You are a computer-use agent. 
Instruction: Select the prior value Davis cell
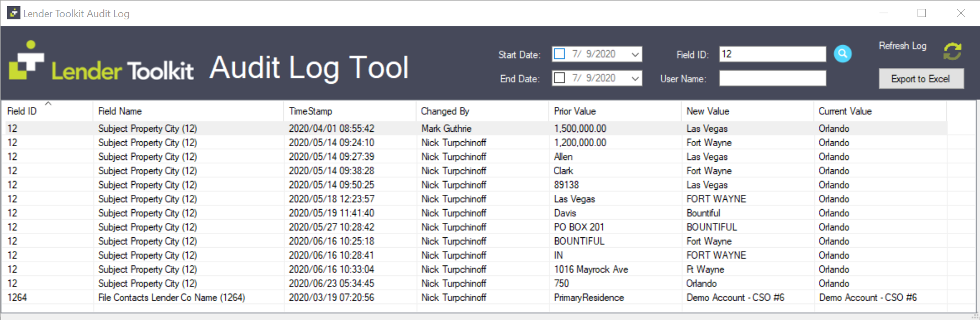point(565,213)
